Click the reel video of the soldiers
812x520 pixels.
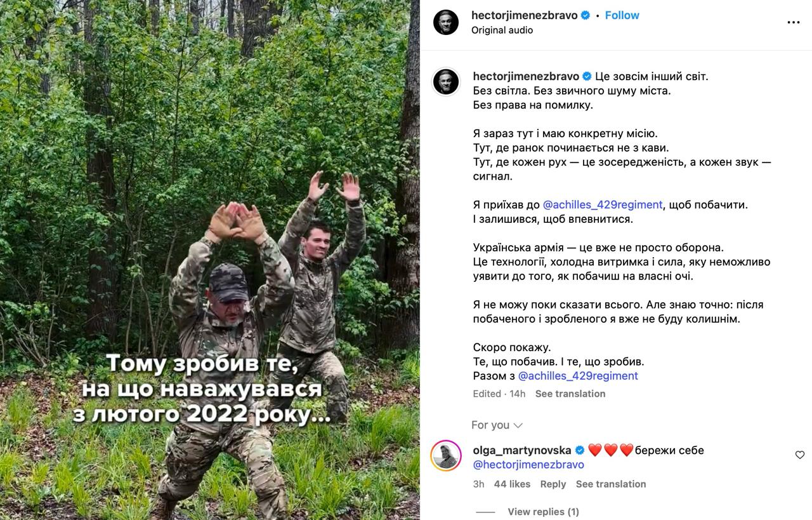click(x=210, y=260)
